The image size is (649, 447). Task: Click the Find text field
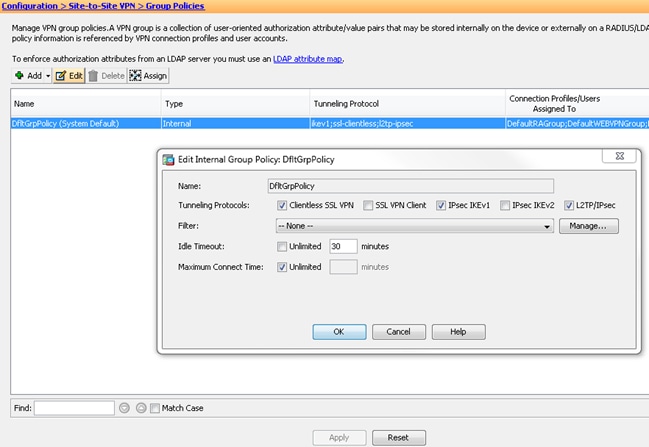(x=75, y=408)
